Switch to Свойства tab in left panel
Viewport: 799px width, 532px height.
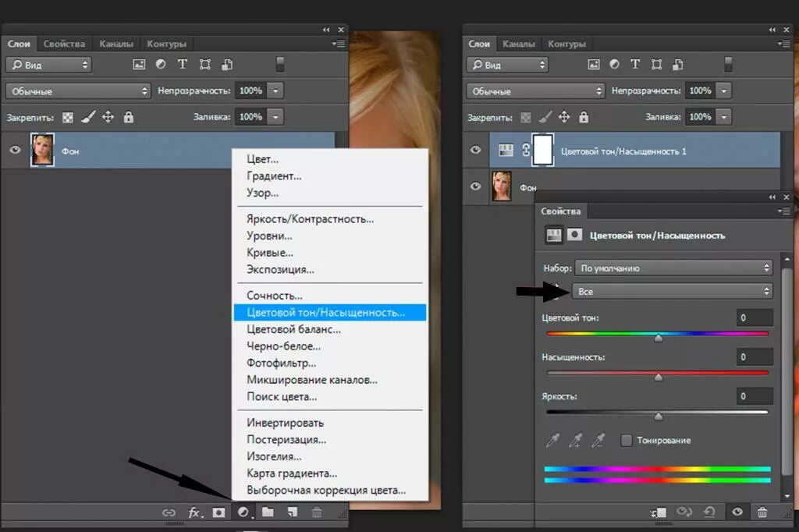64,44
